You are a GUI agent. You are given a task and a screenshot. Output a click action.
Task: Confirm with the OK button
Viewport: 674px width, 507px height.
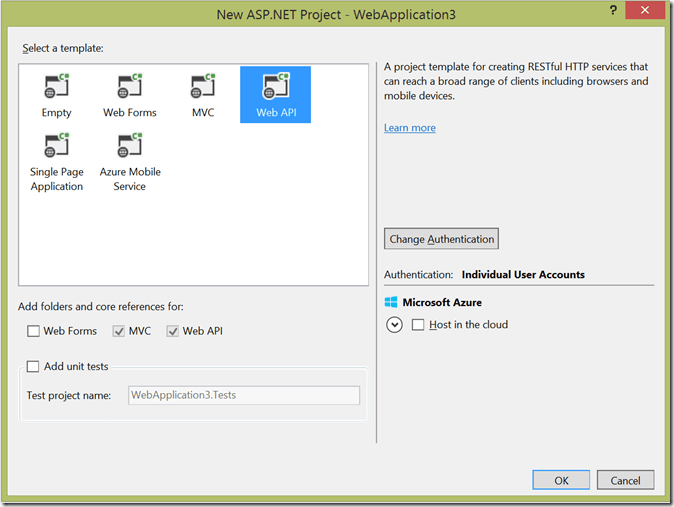coord(561,480)
